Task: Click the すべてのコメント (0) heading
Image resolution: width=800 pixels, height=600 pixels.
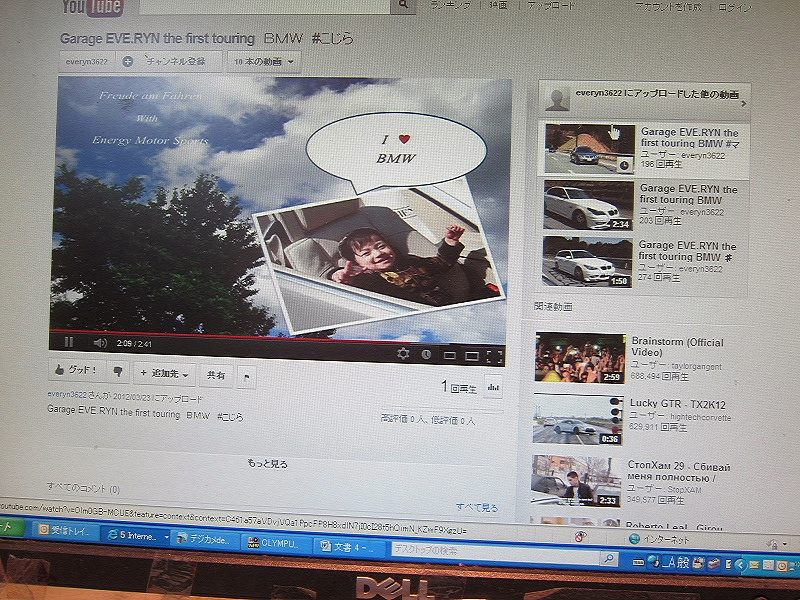Action: pyautogui.click(x=83, y=488)
